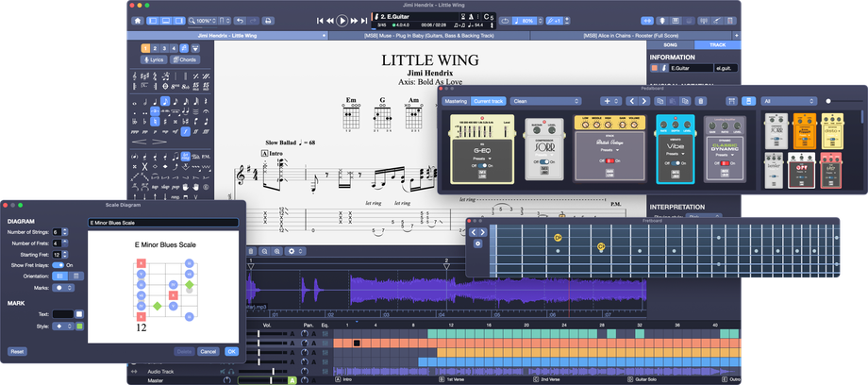The width and height of the screenshot is (868, 385).
Task: Fast-forward with the double-arrow button
Action: pyautogui.click(x=355, y=21)
